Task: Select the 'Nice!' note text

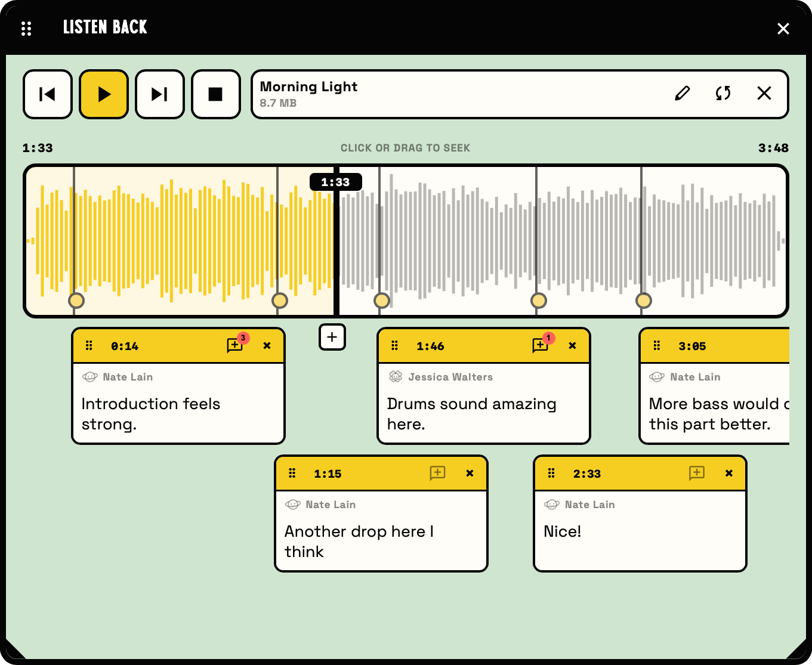Action: [x=562, y=531]
